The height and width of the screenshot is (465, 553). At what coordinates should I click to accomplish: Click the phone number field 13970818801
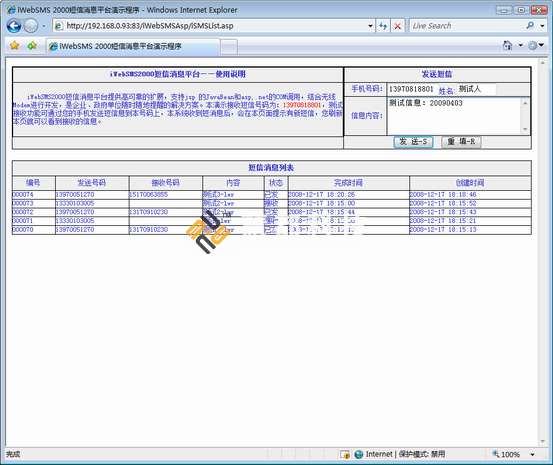click(411, 89)
